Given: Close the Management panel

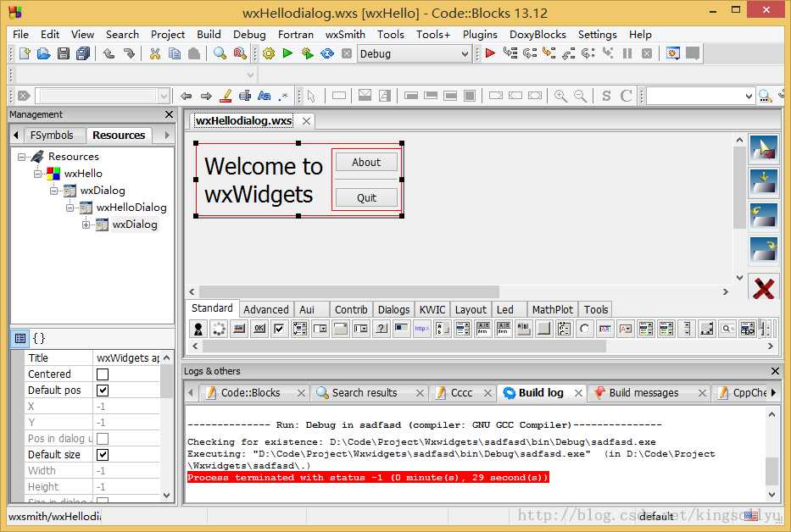Looking at the screenshot, I should click(x=169, y=114).
